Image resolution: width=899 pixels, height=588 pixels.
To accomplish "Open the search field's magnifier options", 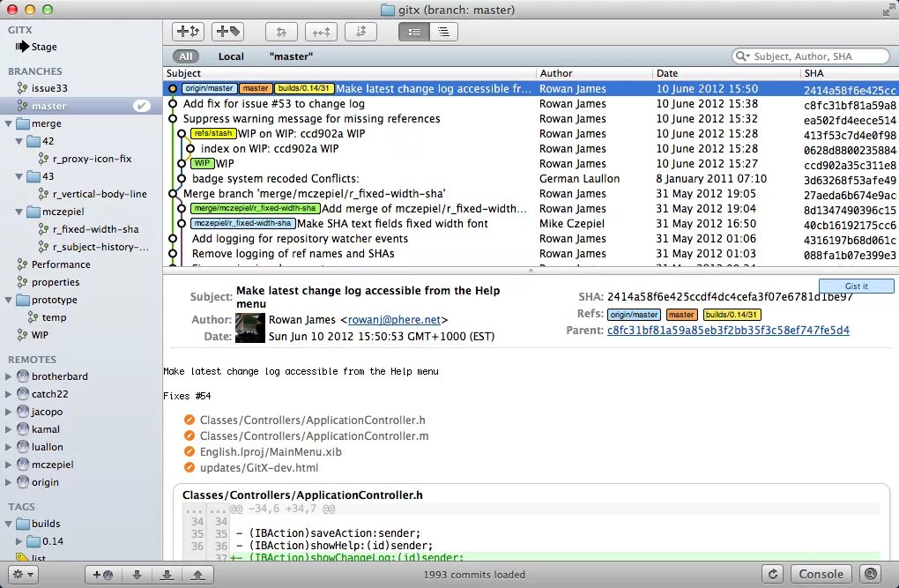I will tap(742, 56).
